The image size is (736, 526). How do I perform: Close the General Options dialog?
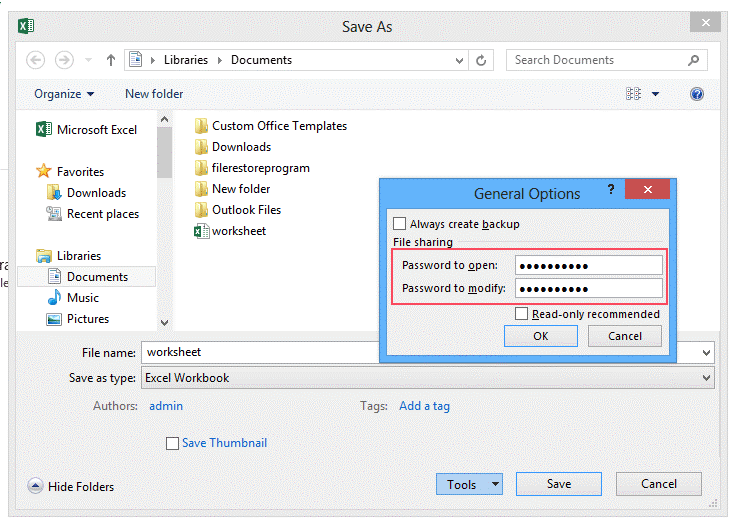pos(648,189)
